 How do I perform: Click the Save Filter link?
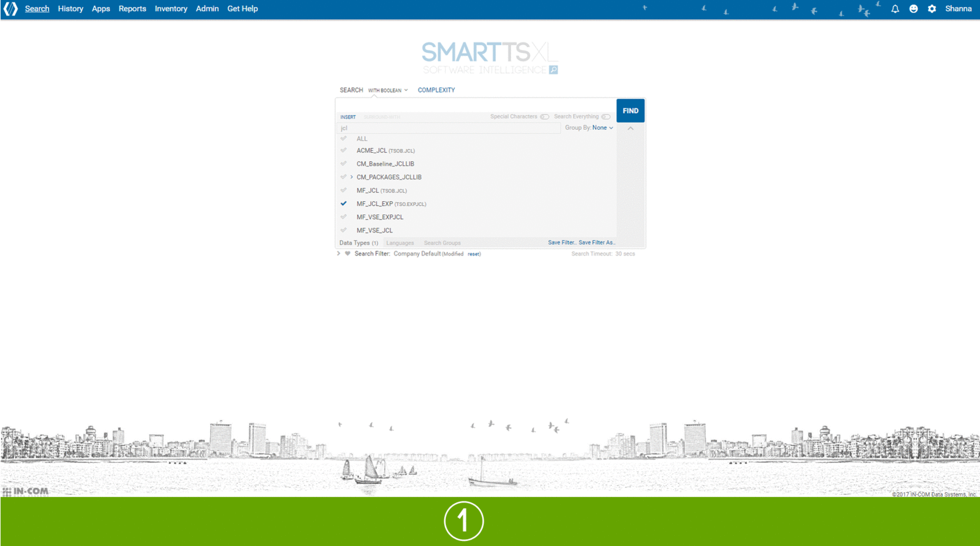click(x=562, y=242)
